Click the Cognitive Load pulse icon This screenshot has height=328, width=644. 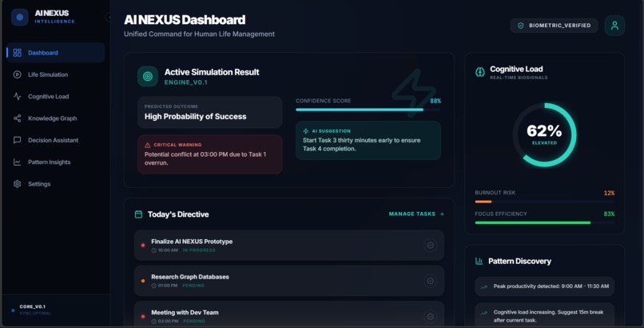[x=18, y=96]
